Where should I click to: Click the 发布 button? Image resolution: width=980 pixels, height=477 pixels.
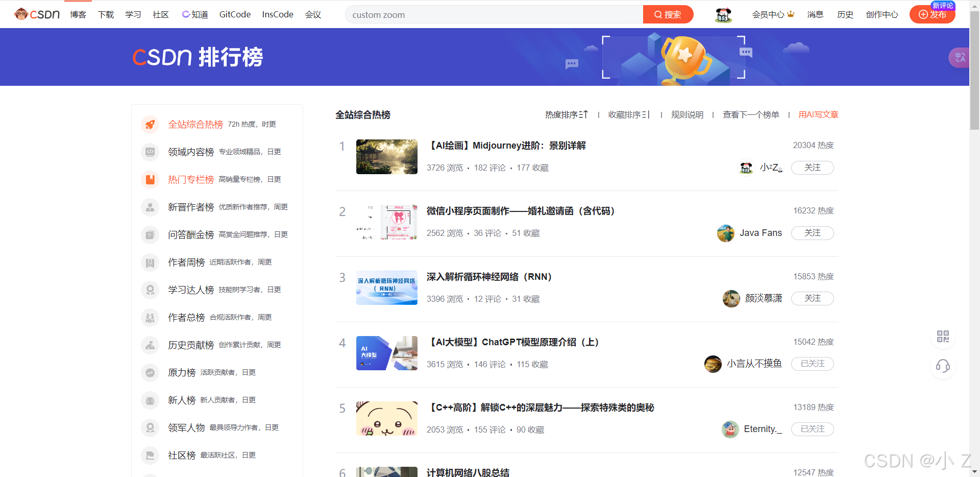[933, 14]
